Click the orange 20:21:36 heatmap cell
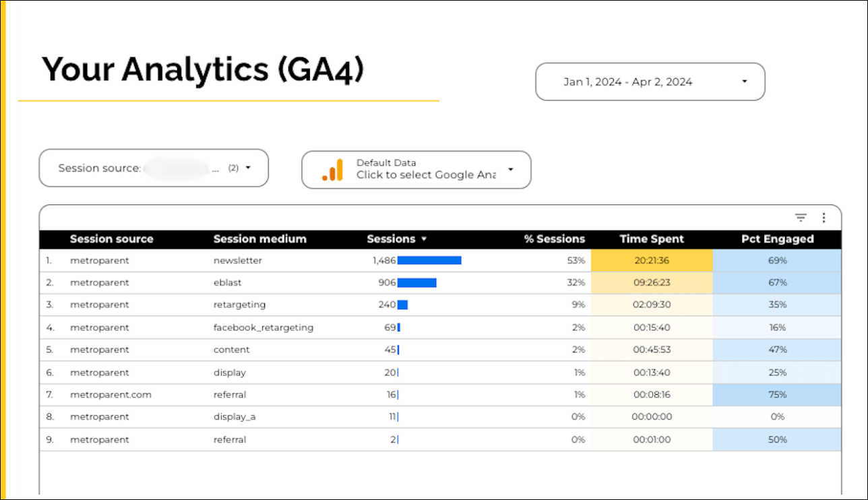 651,260
